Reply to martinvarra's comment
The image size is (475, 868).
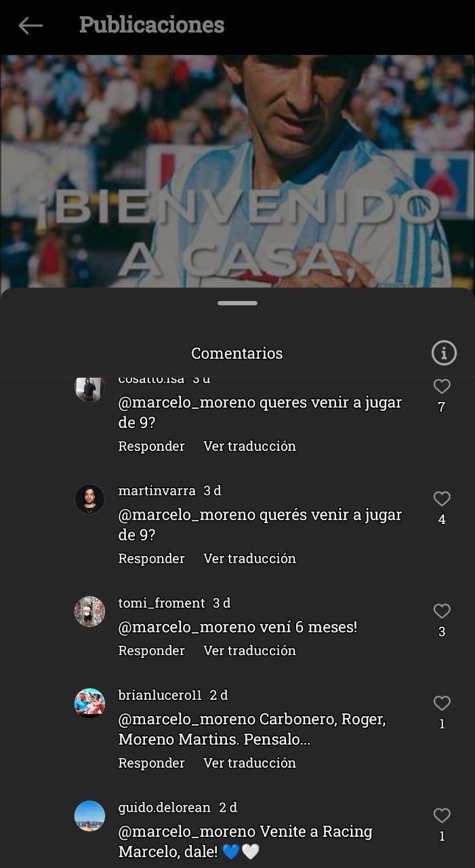pos(151,559)
